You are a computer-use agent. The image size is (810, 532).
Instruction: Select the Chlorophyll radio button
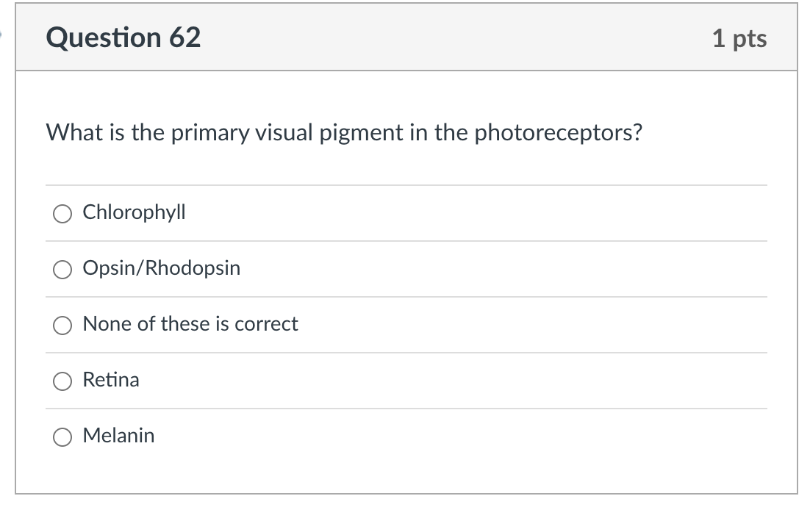click(62, 214)
